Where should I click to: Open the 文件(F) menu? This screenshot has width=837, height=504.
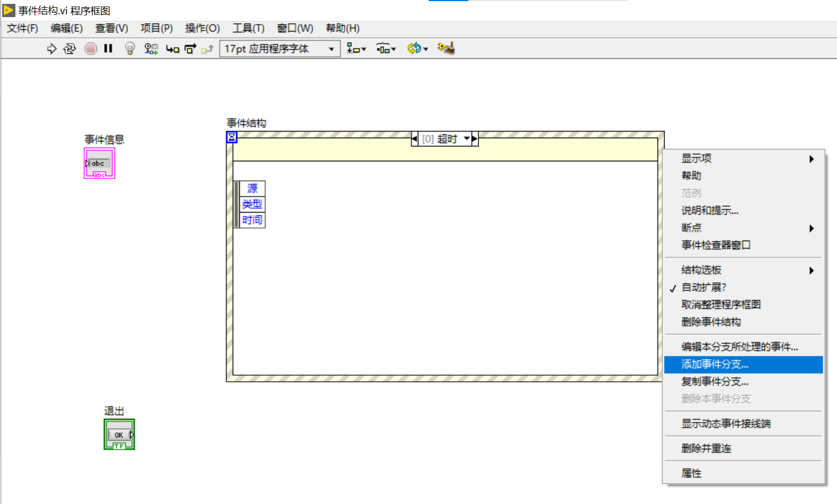[23, 28]
